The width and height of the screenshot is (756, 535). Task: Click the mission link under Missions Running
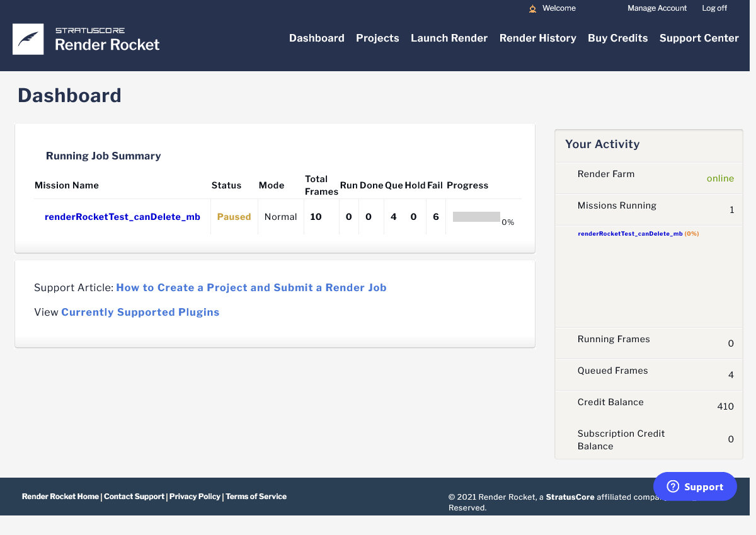pos(630,233)
